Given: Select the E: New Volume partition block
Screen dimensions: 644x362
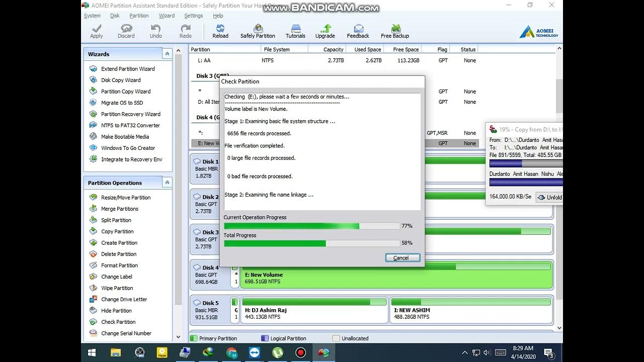Looking at the screenshot, I should pos(397,275).
